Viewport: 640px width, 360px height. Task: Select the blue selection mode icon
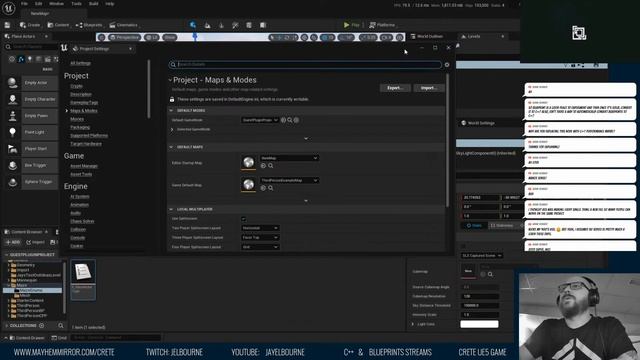[193, 25]
